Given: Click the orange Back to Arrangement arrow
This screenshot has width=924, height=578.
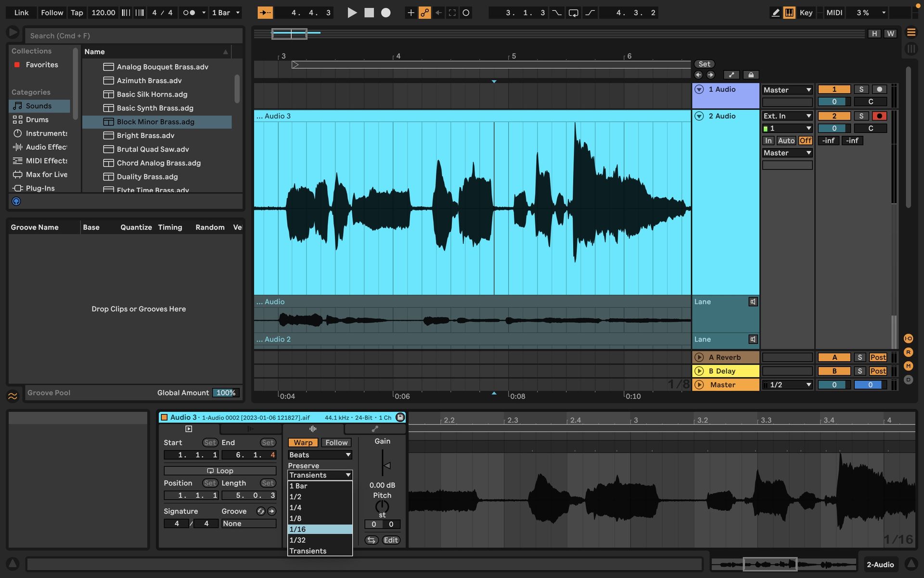Looking at the screenshot, I should coord(265,13).
